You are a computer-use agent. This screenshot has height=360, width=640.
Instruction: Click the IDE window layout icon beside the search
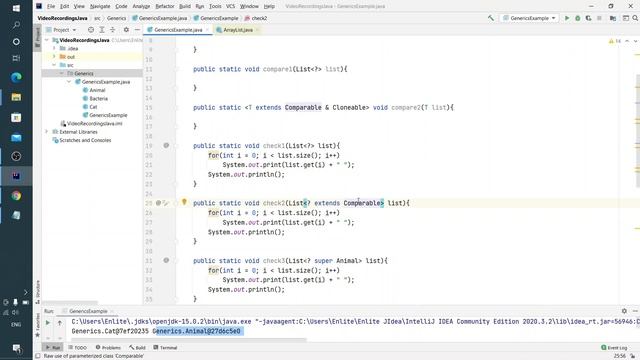[625, 18]
